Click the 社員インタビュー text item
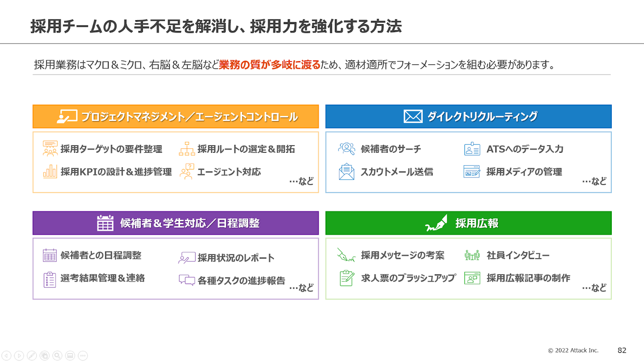Screen dimensions: 644x362 coord(518,256)
